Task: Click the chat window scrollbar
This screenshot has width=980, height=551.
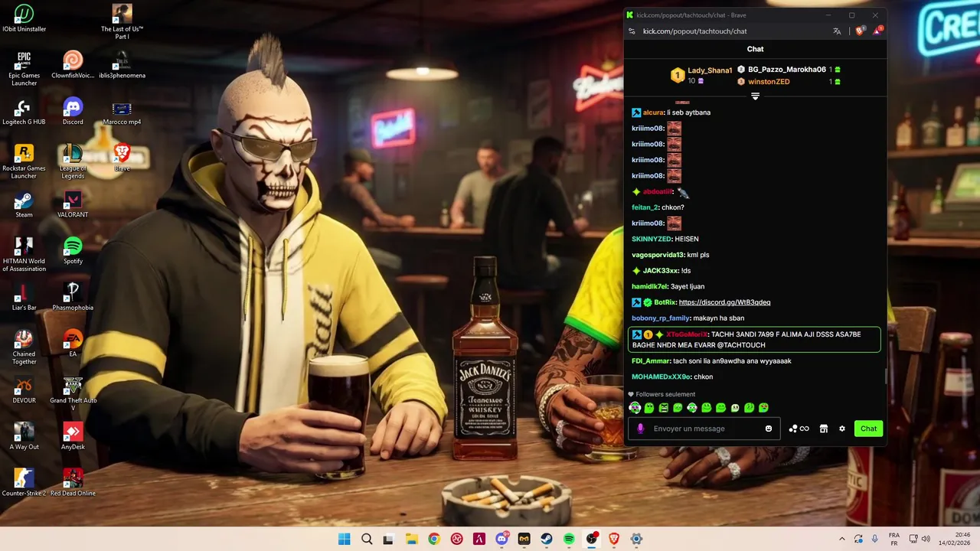Action: (x=885, y=375)
